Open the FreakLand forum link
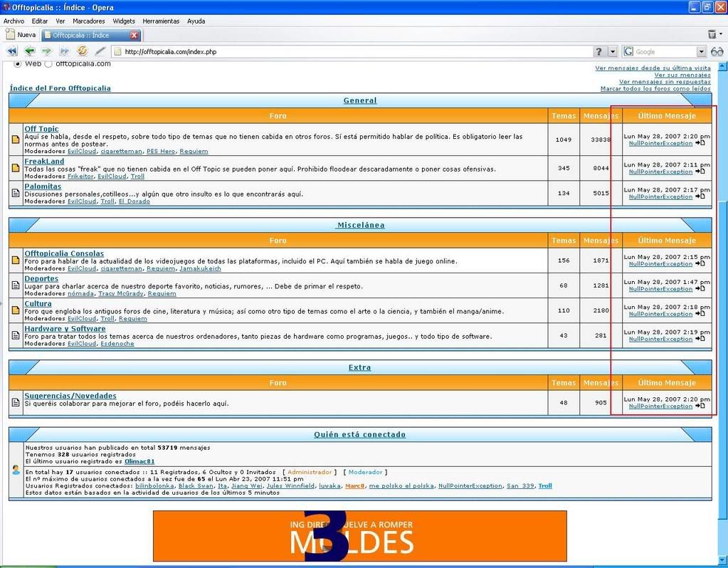 [x=44, y=162]
